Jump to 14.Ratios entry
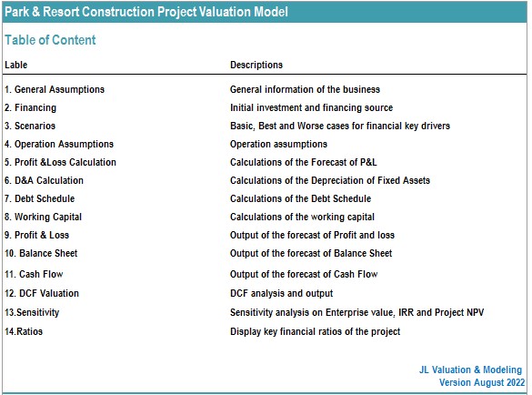The height and width of the screenshot is (395, 532). (24, 331)
